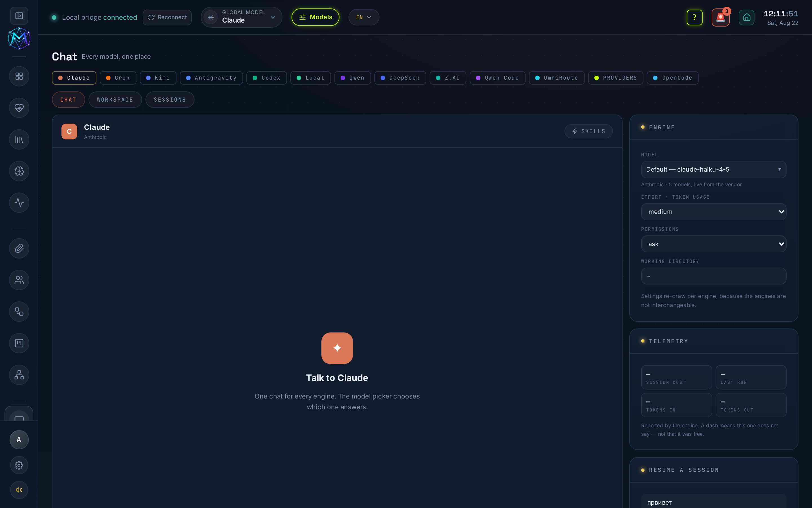Click the app logo in sidebar
Screen dimensions: 812x508
tap(19, 38)
